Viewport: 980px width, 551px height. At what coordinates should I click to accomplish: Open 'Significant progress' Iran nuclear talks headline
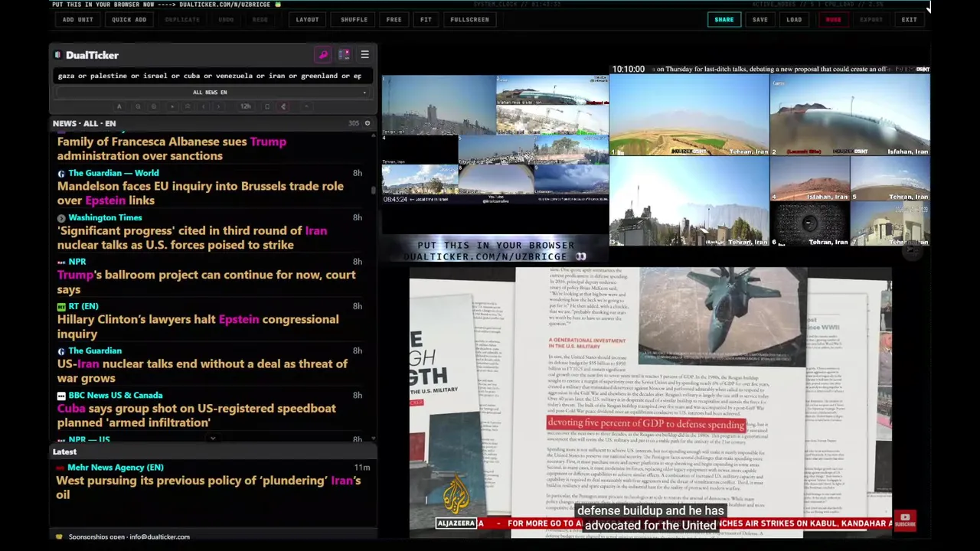pos(191,237)
